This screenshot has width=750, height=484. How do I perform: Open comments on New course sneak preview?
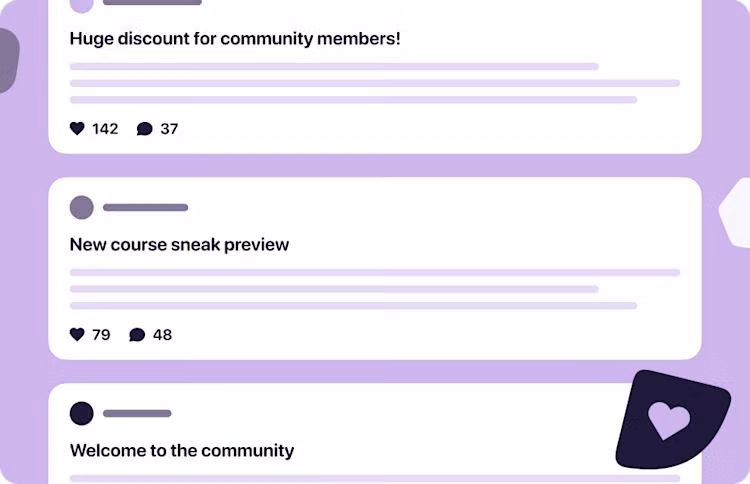[137, 335]
